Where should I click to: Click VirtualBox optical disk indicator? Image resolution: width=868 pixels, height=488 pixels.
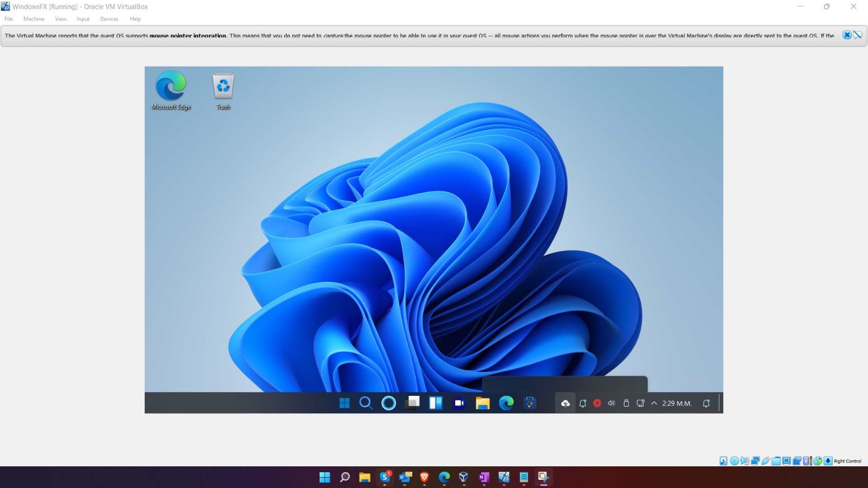point(735,461)
